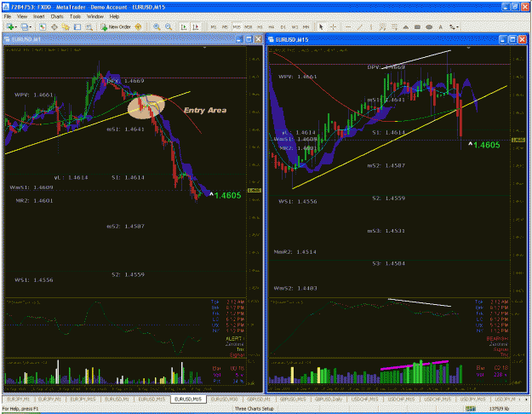Image resolution: width=532 pixels, height=414 pixels.
Task: Open the File menu
Action: (x=8, y=16)
